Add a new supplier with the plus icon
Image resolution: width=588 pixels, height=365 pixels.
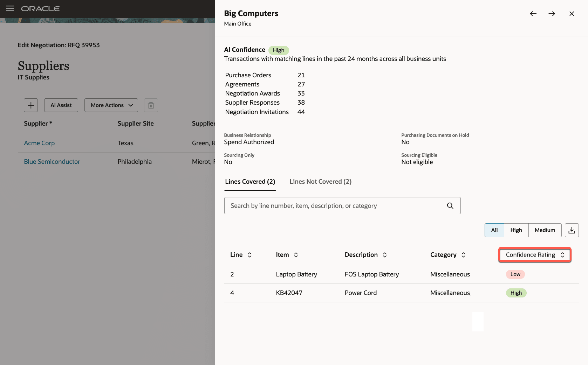click(31, 105)
